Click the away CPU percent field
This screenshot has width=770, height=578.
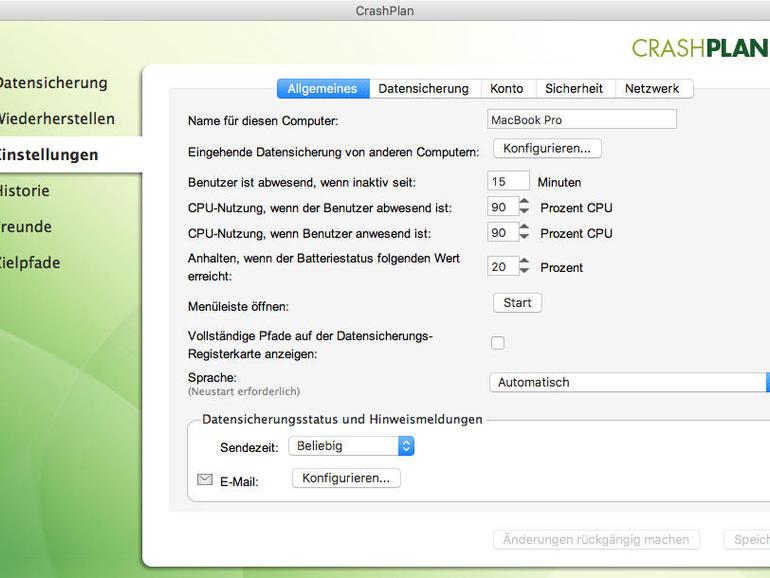(x=503, y=207)
